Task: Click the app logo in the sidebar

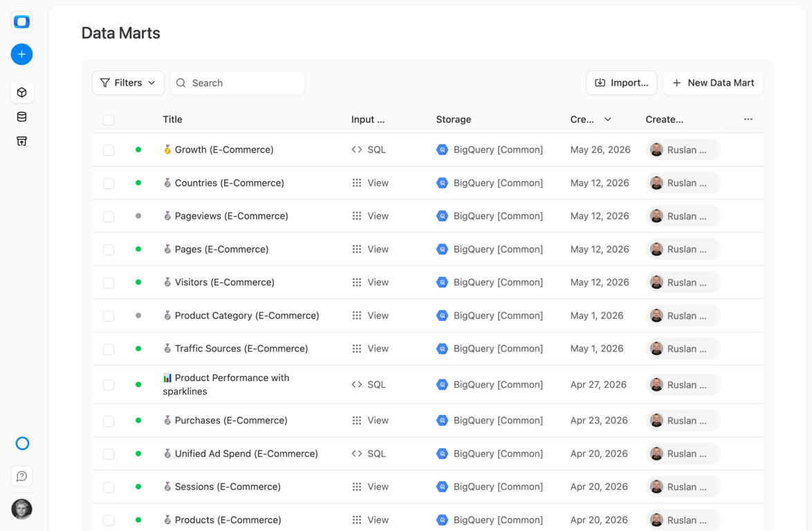Action: (x=21, y=21)
